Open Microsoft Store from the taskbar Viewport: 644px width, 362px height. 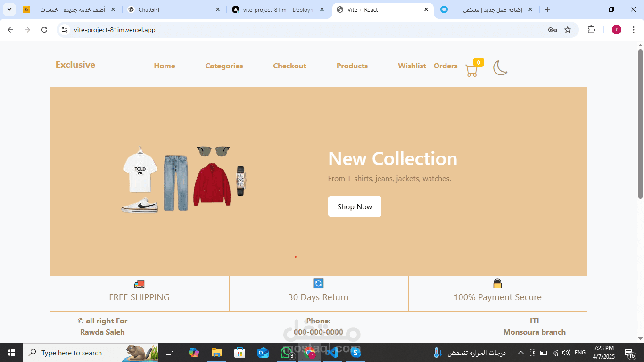(x=239, y=353)
